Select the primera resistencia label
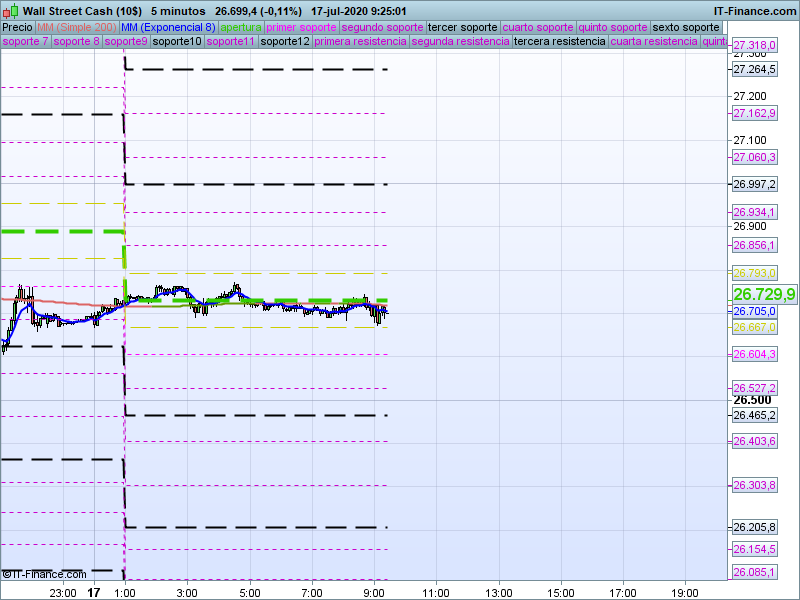 (360, 42)
